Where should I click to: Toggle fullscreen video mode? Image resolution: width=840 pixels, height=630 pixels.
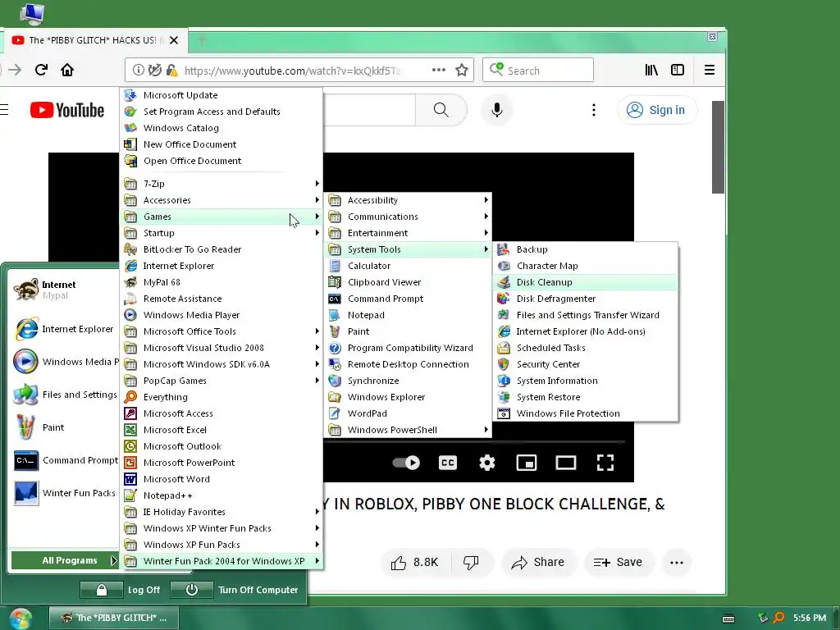[605, 463]
